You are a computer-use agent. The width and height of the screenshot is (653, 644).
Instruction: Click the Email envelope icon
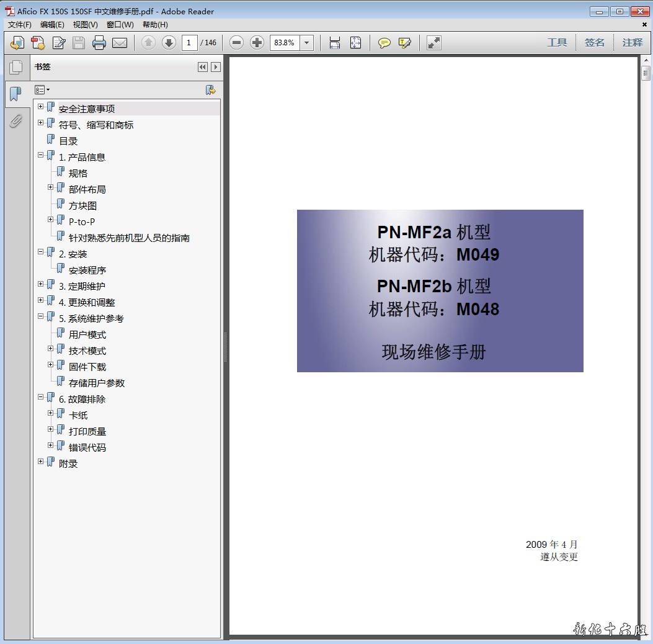(120, 43)
